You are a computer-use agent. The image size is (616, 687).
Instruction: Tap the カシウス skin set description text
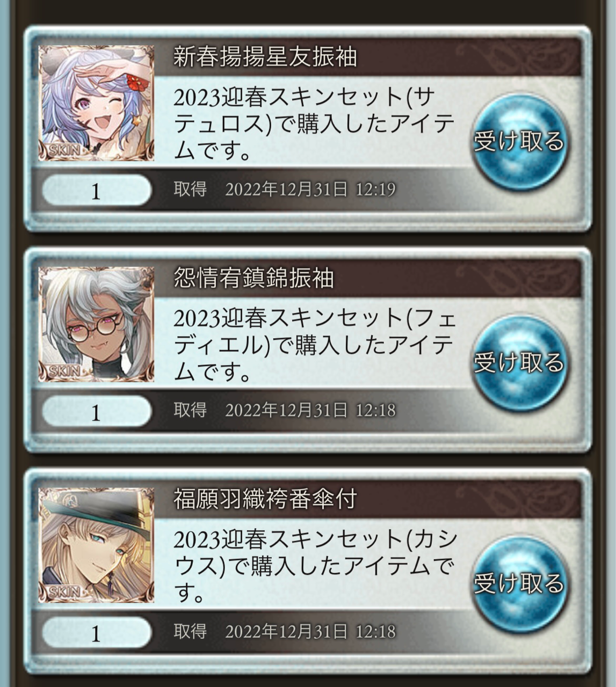click(315, 567)
